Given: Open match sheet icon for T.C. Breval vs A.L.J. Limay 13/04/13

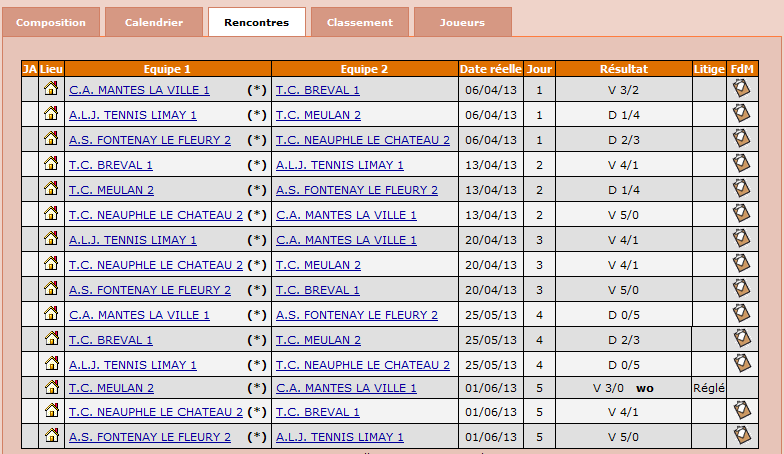Looking at the screenshot, I should pyautogui.click(x=742, y=164).
